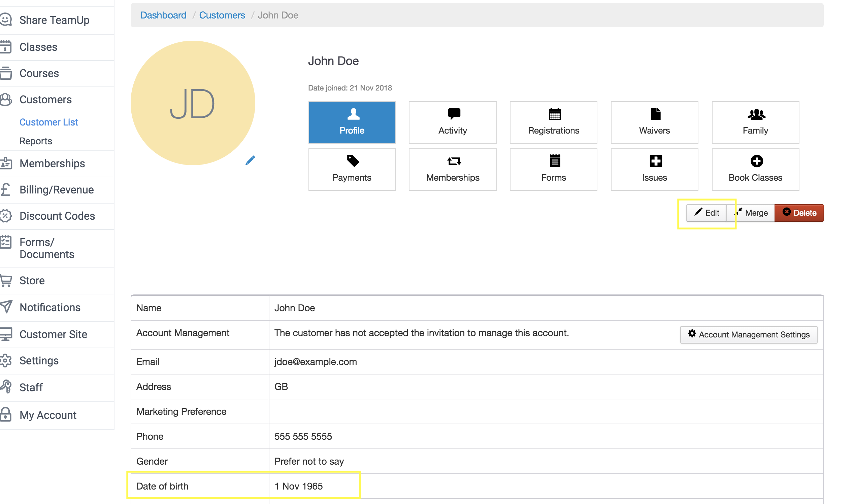Open Account Management Settings
The width and height of the screenshot is (854, 504).
tap(748, 334)
